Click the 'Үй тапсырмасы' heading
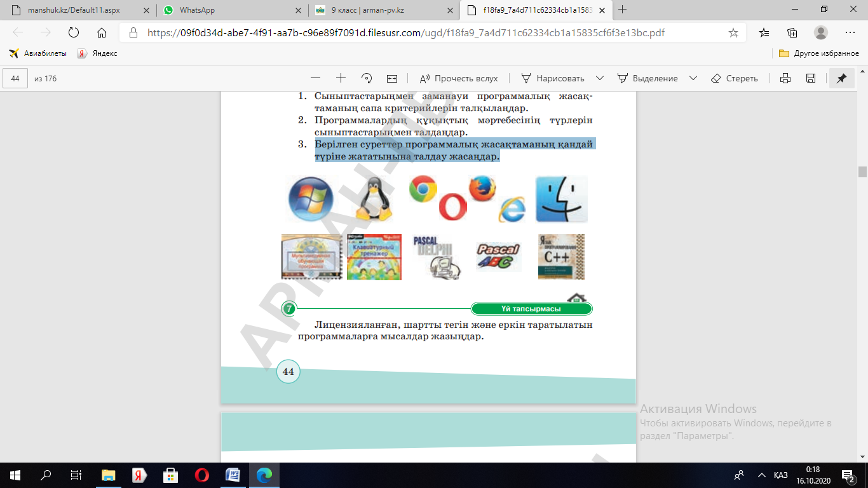The height and width of the screenshot is (488, 868). coord(531,309)
